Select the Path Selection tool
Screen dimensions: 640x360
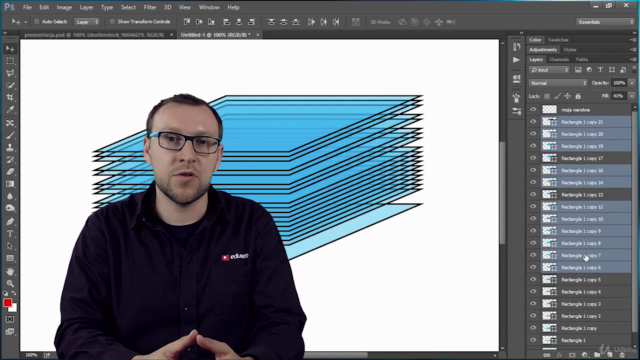(10, 246)
